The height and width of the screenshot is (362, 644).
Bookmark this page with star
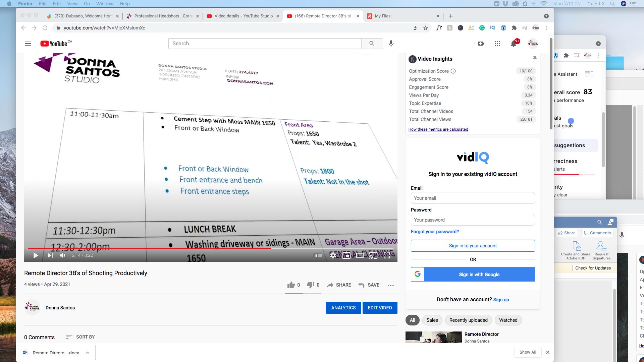[x=426, y=28]
